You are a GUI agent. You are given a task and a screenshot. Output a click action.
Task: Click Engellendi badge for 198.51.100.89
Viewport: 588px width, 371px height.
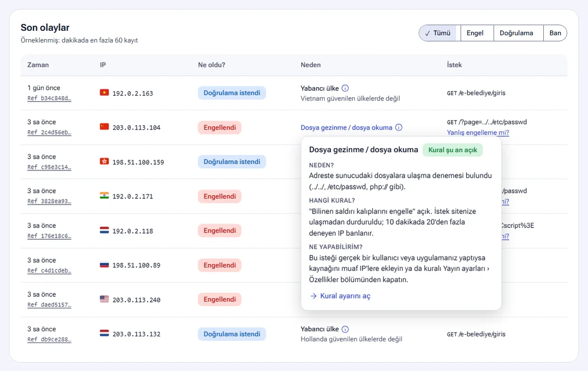pyautogui.click(x=220, y=265)
